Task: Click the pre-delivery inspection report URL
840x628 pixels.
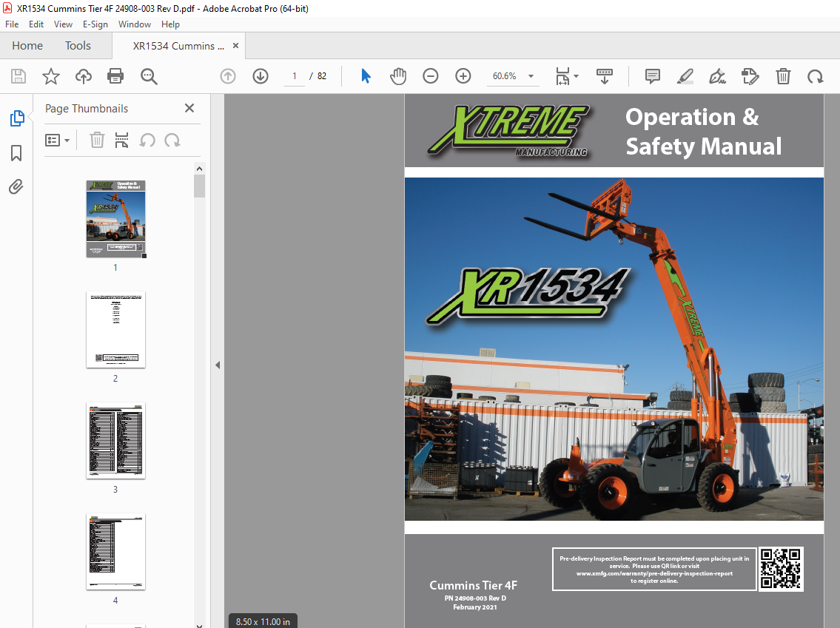Action: coord(654,573)
